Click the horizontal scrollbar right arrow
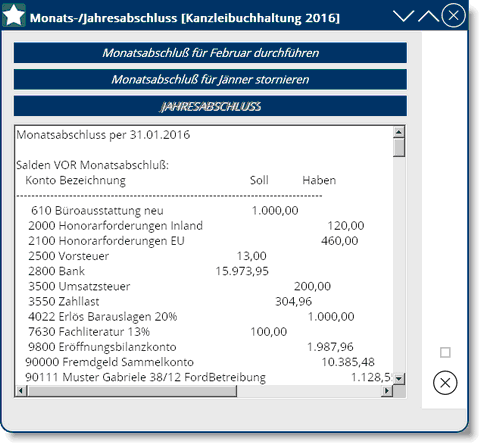Image resolution: width=481 pixels, height=445 pixels. pyautogui.click(x=387, y=390)
